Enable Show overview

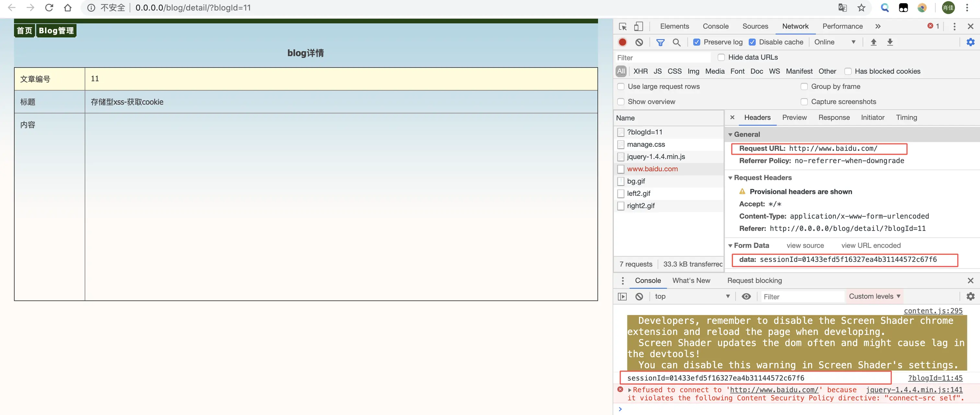tap(621, 102)
